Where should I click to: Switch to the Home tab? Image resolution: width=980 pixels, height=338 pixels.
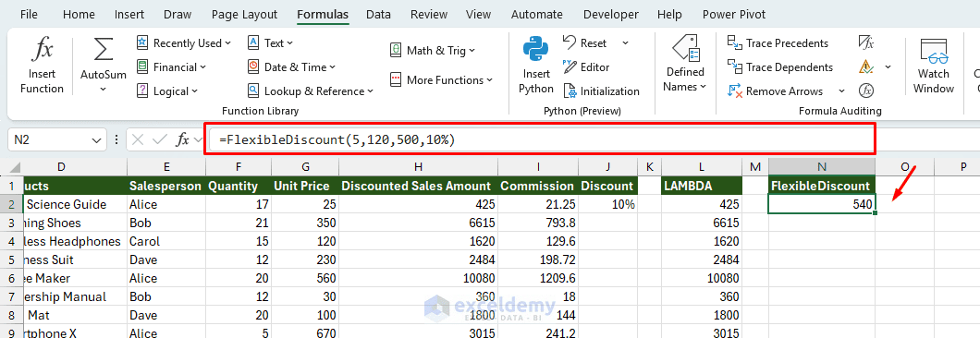click(x=79, y=15)
